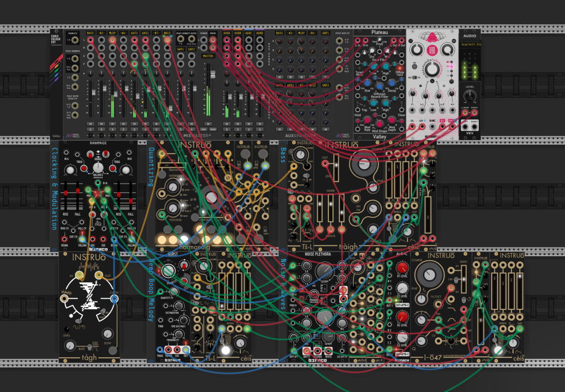Viewport: 565px width, 392px height.
Task: Click the Burst QUANTITY knob
Action: pos(168,270)
